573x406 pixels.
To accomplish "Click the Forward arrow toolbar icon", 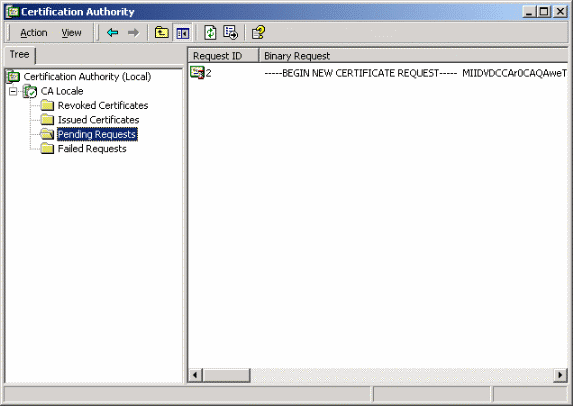I will pos(133,33).
